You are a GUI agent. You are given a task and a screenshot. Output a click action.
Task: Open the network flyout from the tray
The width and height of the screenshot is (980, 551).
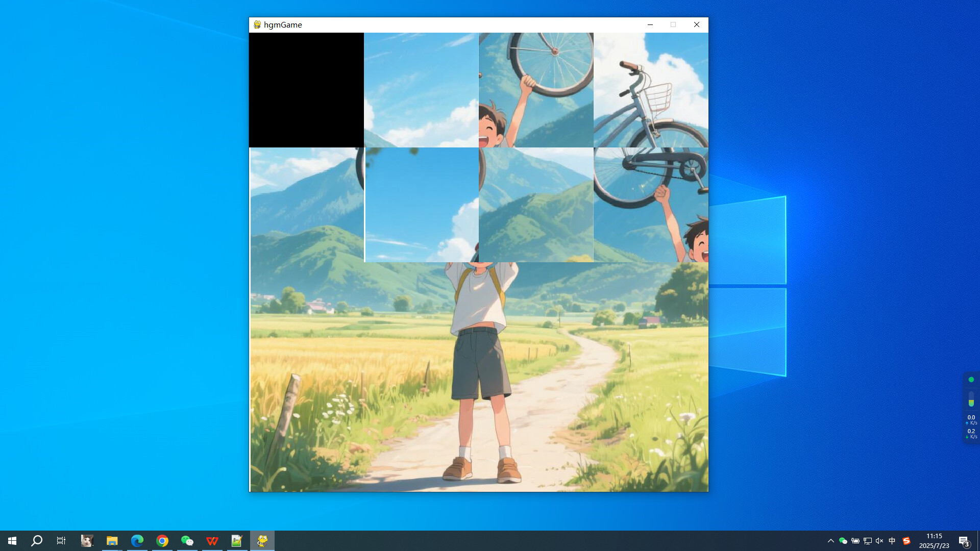coord(868,540)
